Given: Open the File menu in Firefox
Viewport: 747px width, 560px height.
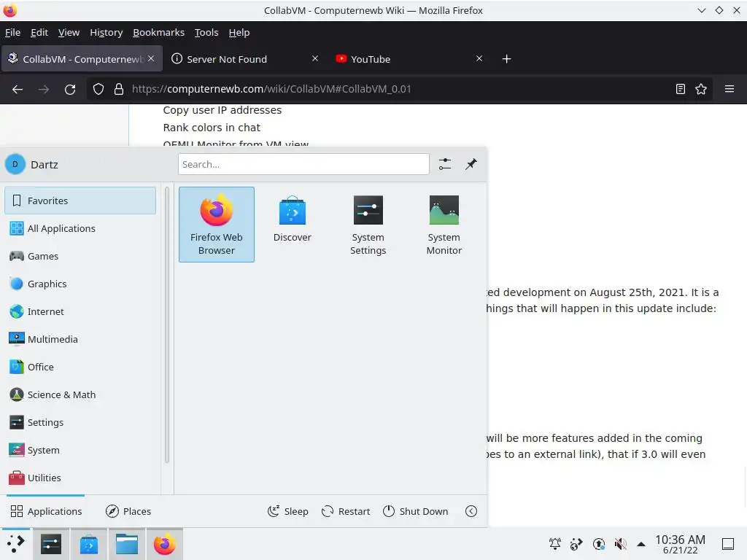Looking at the screenshot, I should coord(13,32).
